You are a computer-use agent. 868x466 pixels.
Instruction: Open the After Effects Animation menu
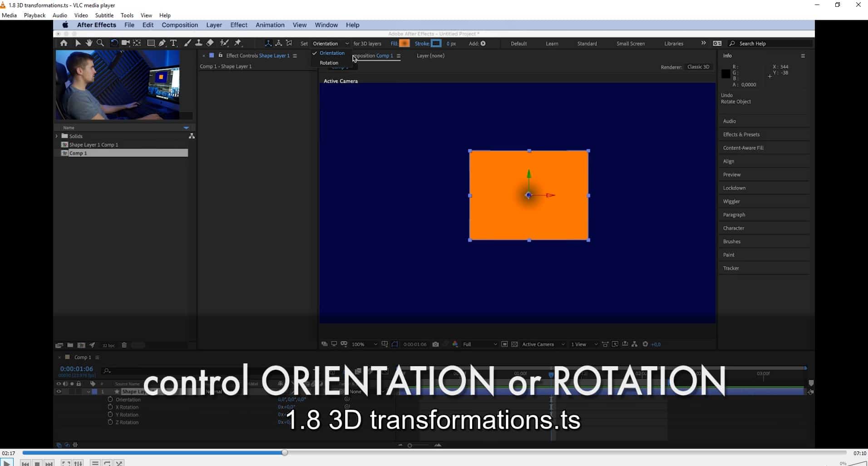click(x=270, y=25)
